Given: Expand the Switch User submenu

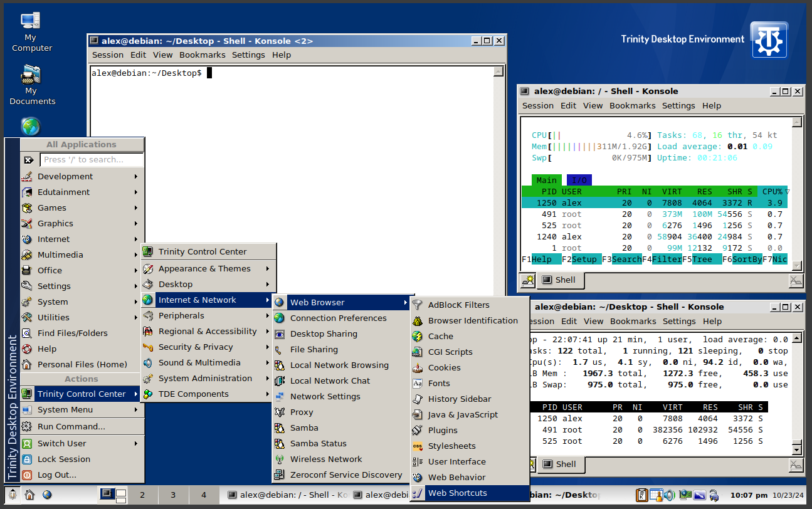Looking at the screenshot, I should coord(61,444).
